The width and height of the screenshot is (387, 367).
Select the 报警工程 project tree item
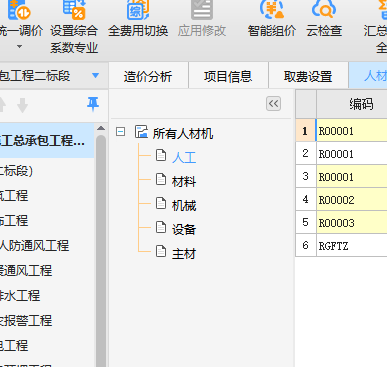coord(26,321)
